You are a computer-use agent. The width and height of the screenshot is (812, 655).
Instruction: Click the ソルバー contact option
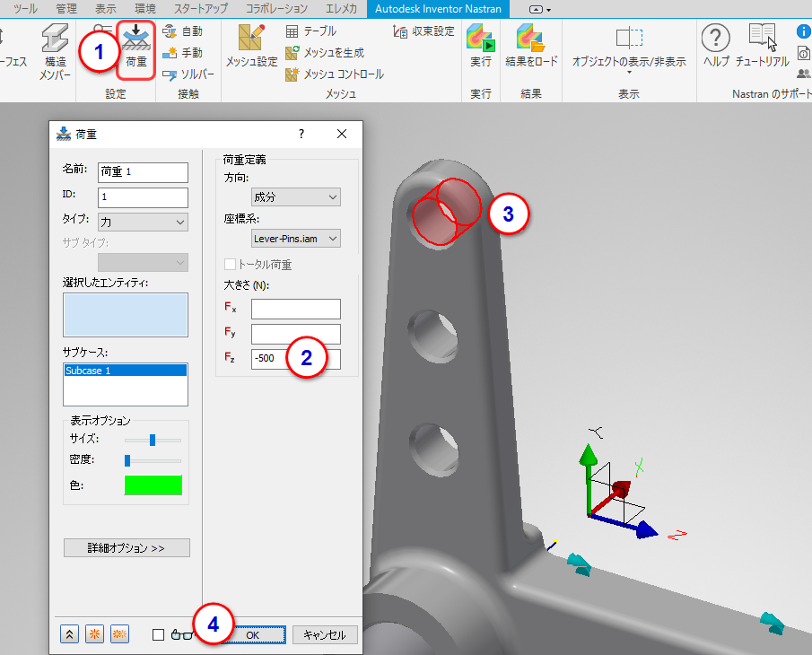tap(188, 74)
